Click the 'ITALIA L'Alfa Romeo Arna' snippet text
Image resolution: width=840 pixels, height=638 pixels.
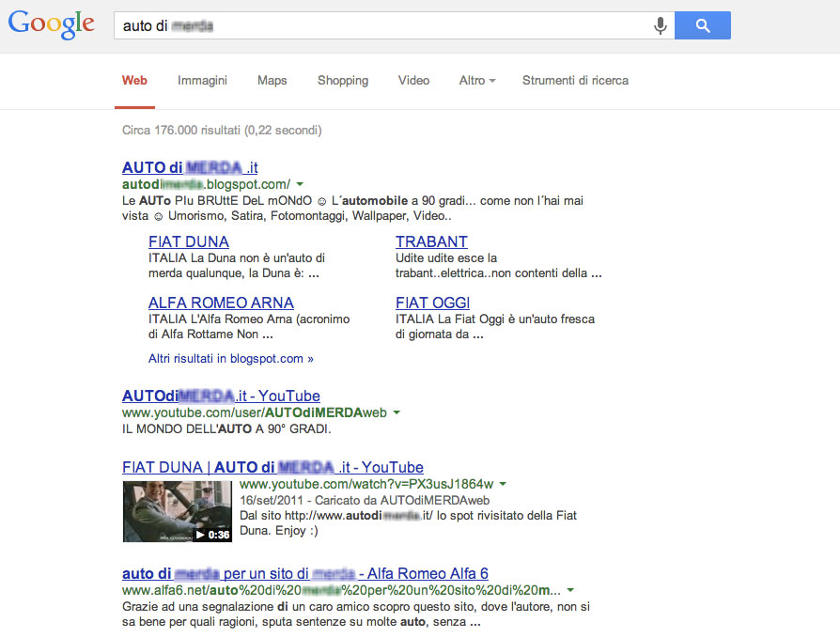pos(249,327)
